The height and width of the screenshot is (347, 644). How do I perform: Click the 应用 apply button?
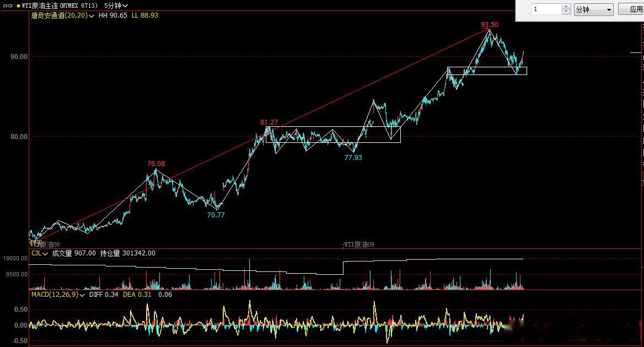(632, 9)
